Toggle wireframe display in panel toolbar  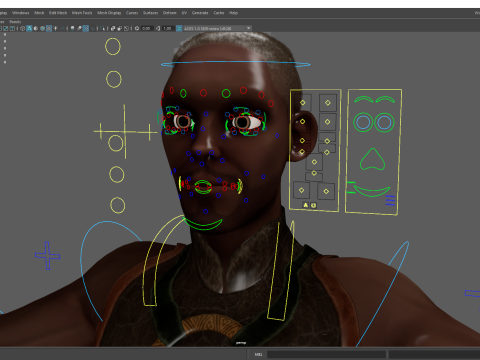click(x=22, y=28)
